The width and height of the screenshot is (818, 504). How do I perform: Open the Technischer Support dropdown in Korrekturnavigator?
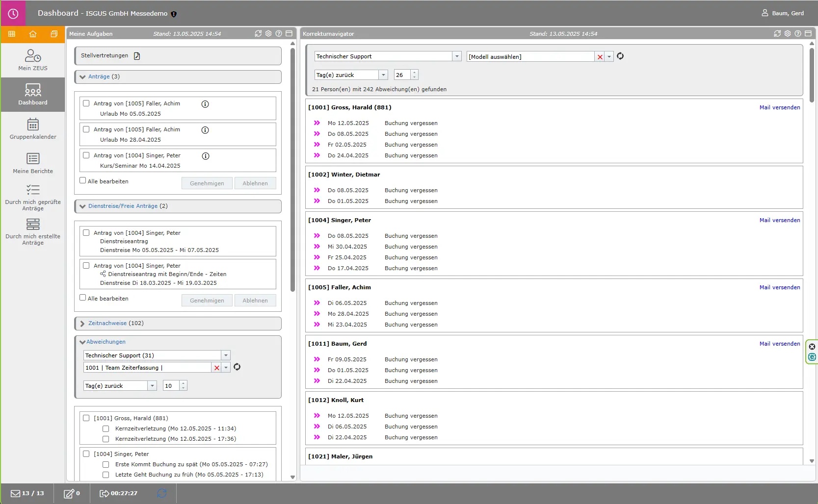pos(457,56)
